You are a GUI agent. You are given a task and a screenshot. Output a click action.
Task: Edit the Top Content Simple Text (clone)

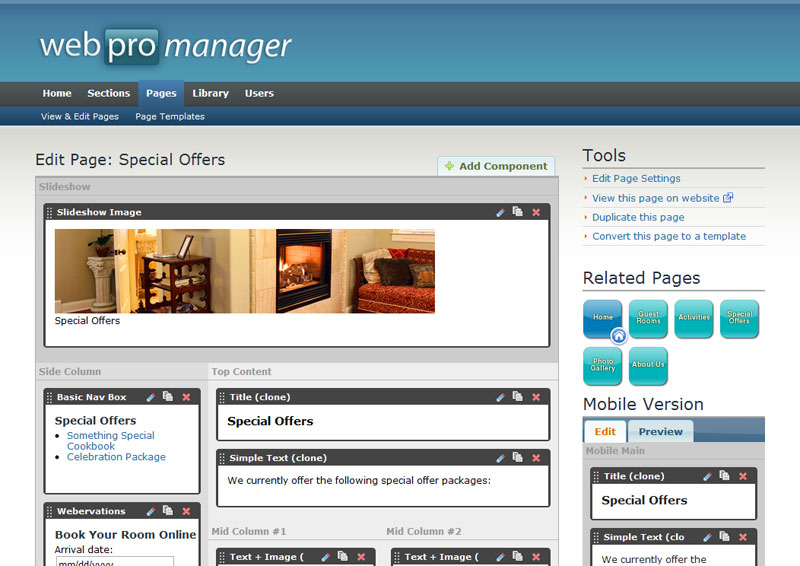click(501, 458)
